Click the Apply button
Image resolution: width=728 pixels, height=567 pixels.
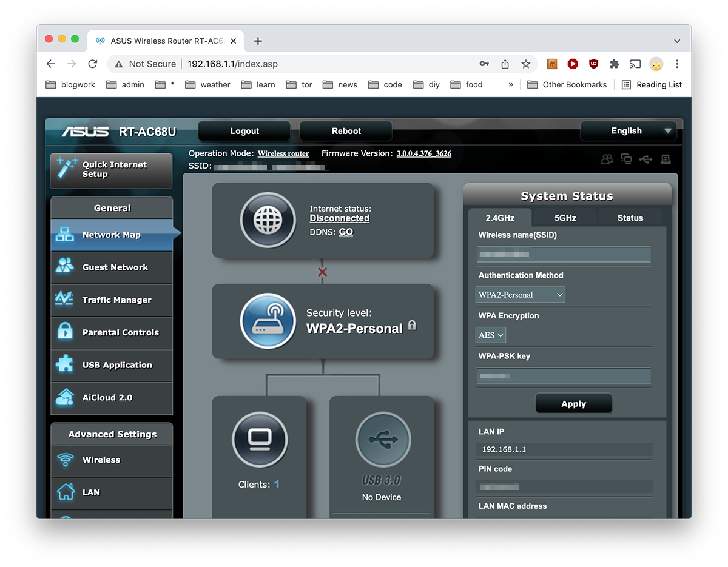pos(573,404)
